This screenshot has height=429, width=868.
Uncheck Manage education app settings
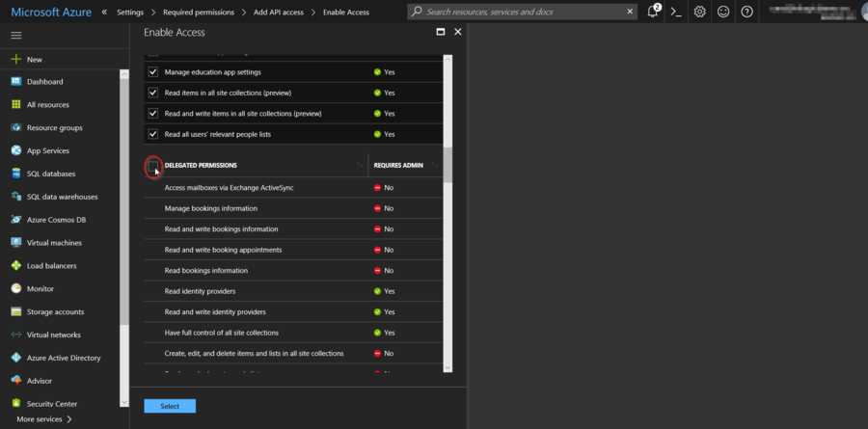(x=152, y=72)
